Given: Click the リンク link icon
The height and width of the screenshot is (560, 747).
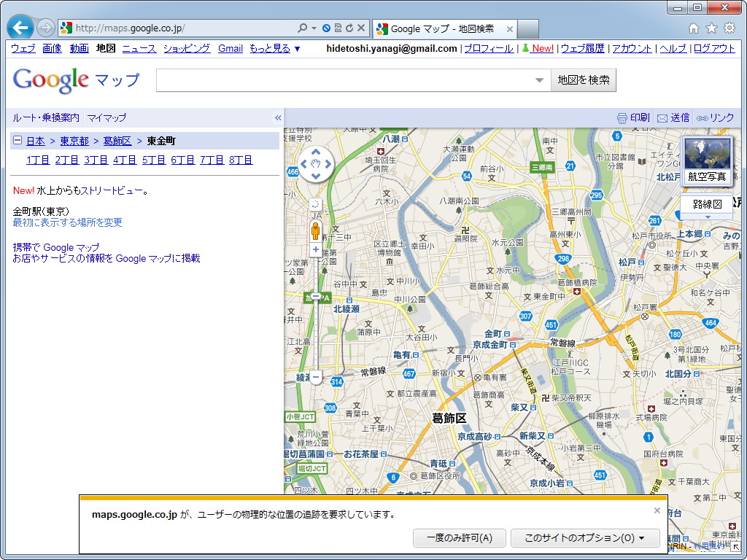Looking at the screenshot, I should pos(715,117).
